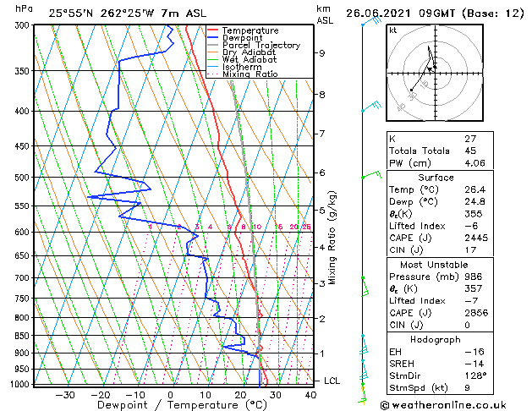Click the LCL marker label
532x411 pixels.
pyautogui.click(x=332, y=381)
